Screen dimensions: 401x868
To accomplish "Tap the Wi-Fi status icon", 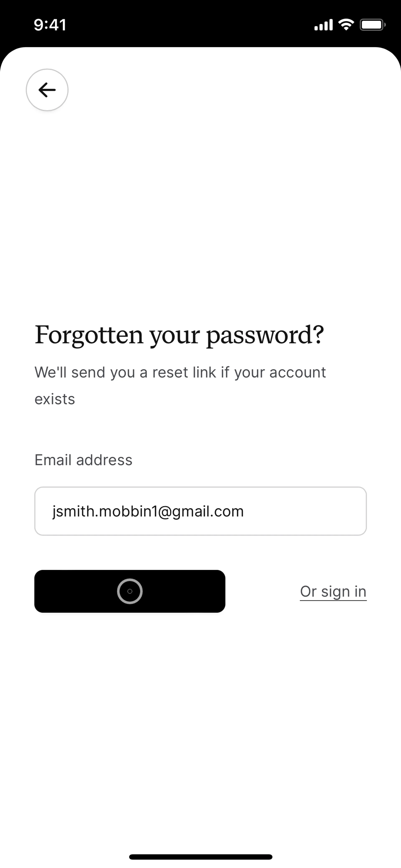I will tap(346, 25).
